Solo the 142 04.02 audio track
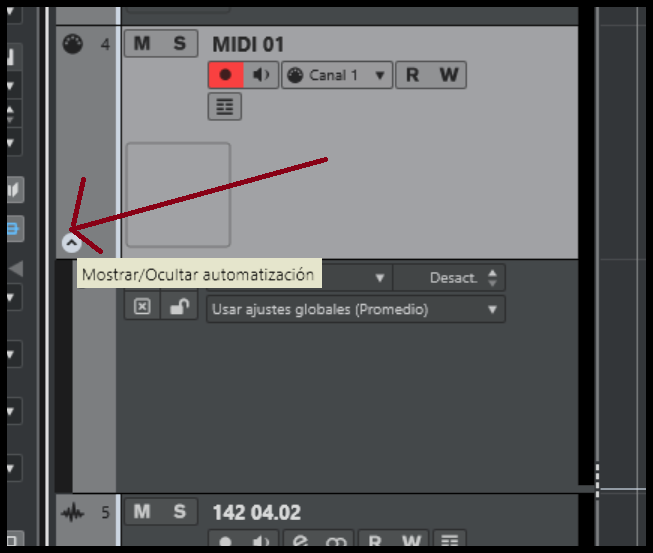Image resolution: width=653 pixels, height=553 pixels. coord(179,512)
